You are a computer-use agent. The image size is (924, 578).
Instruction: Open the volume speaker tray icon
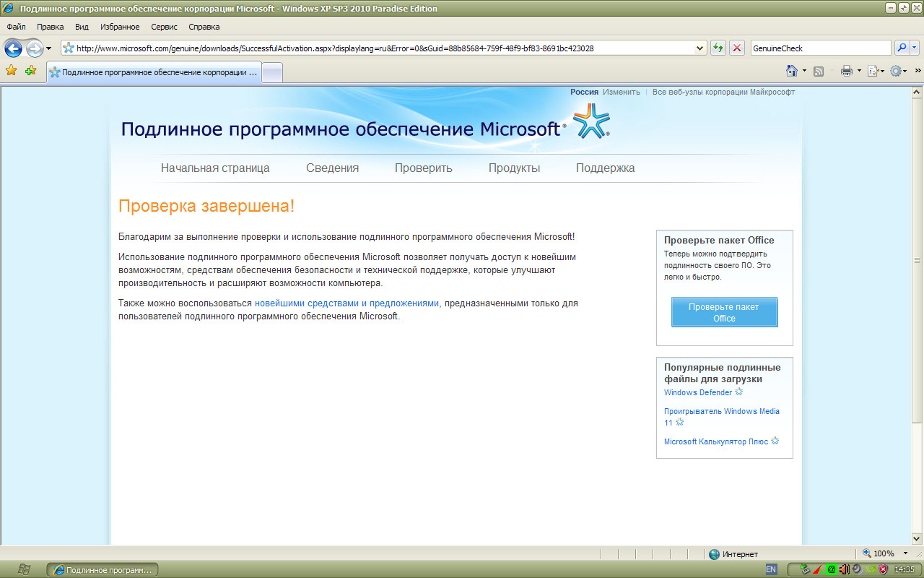pyautogui.click(x=843, y=569)
